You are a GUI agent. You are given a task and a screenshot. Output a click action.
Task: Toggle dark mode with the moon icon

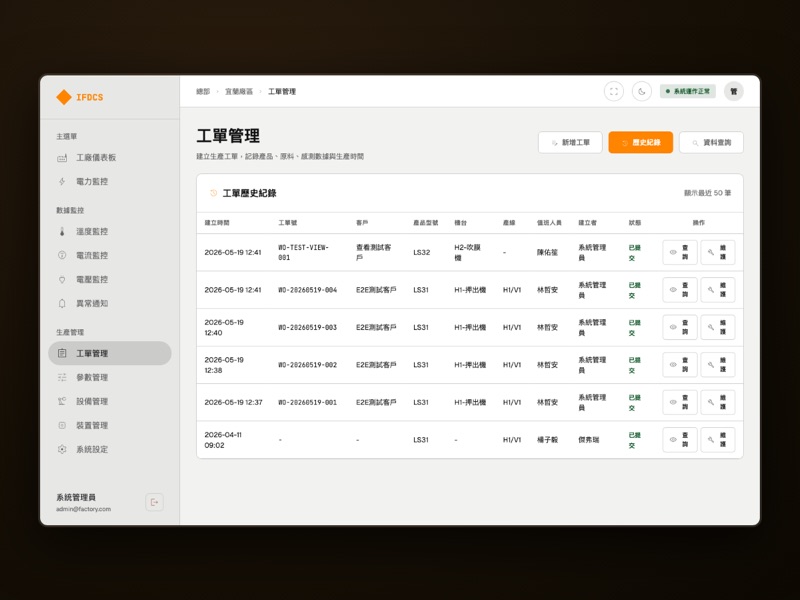642,92
